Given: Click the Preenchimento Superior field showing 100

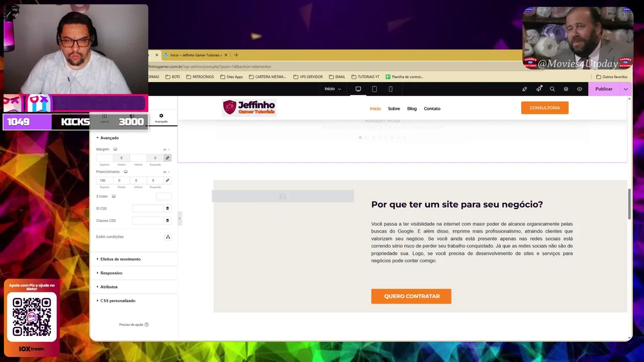Looking at the screenshot, I should click(x=105, y=180).
